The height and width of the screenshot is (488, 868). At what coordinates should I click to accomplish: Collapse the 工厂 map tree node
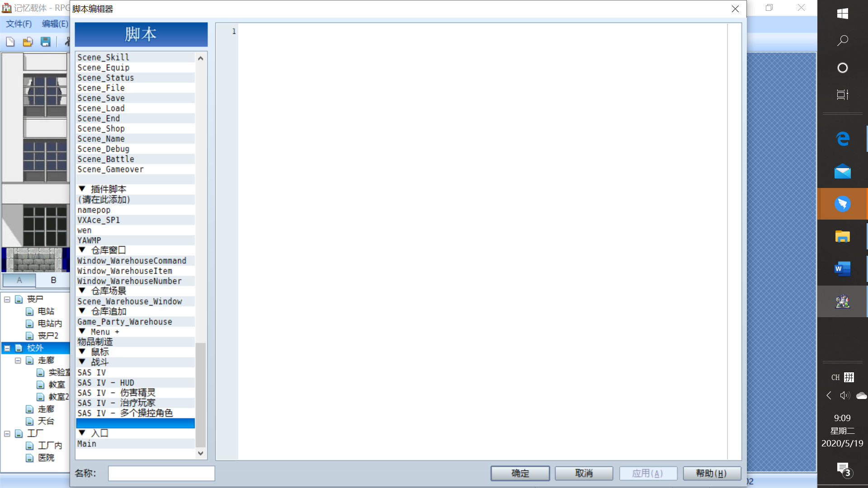click(7, 433)
